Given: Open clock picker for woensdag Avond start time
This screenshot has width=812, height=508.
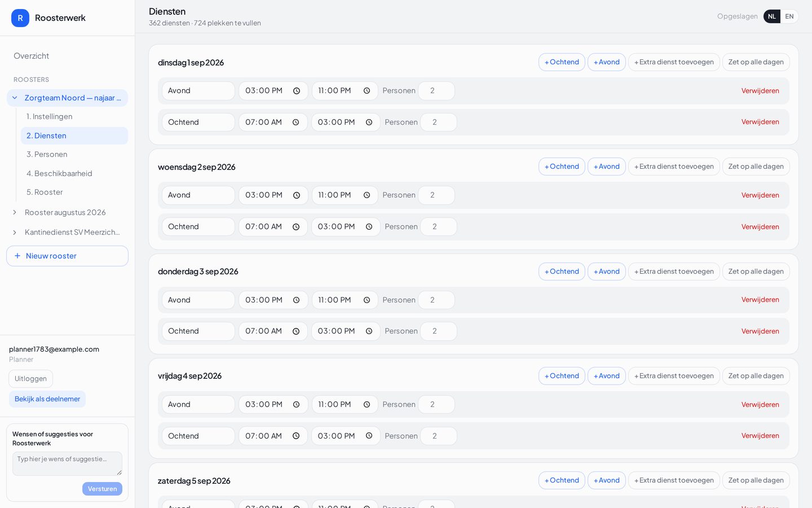Looking at the screenshot, I should coord(297,195).
